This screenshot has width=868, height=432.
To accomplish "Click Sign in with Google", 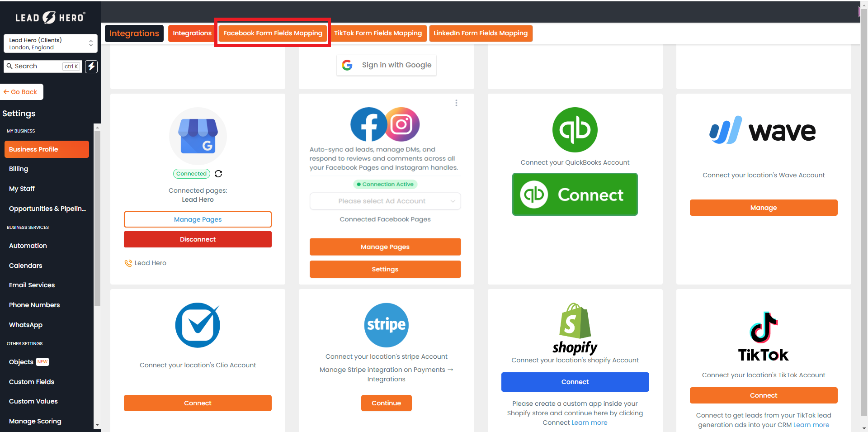I will pyautogui.click(x=386, y=65).
